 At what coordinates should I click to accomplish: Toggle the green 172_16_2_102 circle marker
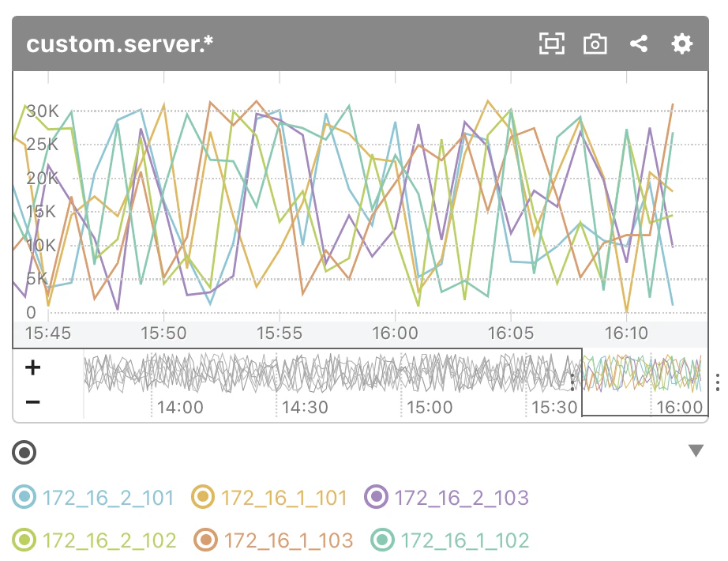click(24, 540)
